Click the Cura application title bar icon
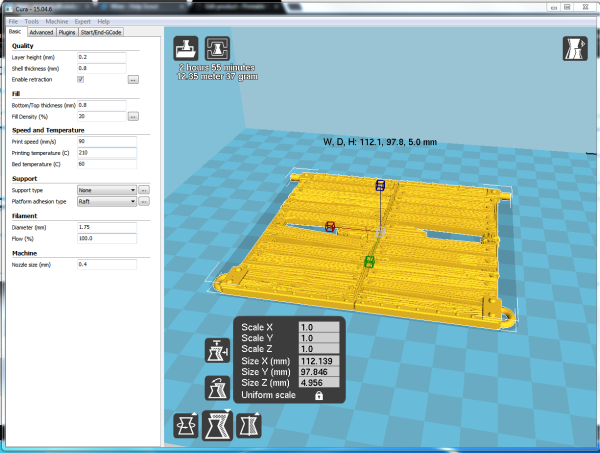The height and width of the screenshot is (453, 600). (x=10, y=8)
